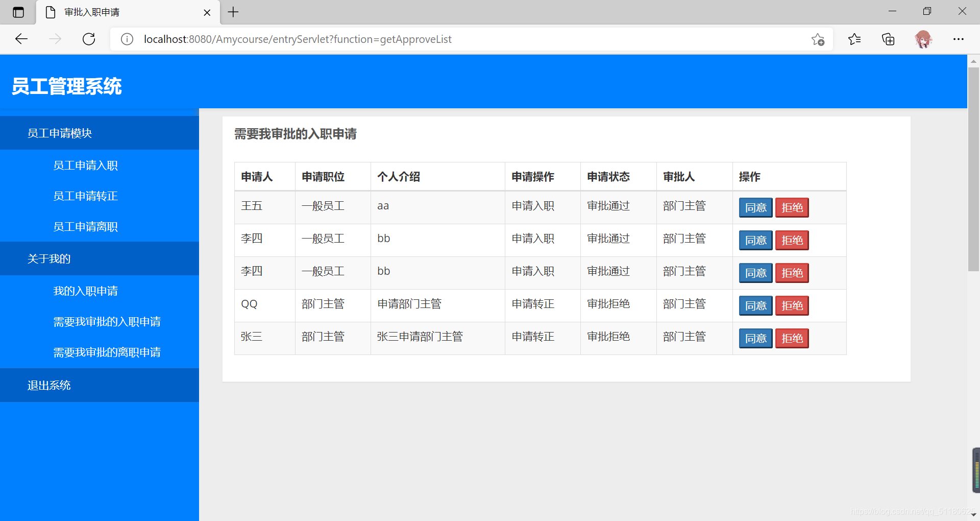Screen dimensions: 980x521
Task: Approve 王五's entry application with 同意
Action: pos(755,207)
